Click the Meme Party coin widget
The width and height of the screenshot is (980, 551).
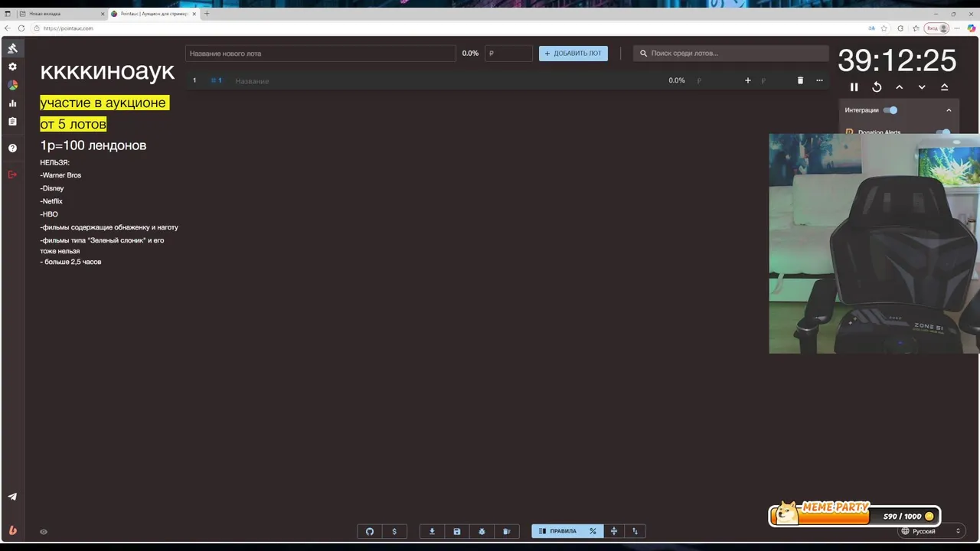854,514
